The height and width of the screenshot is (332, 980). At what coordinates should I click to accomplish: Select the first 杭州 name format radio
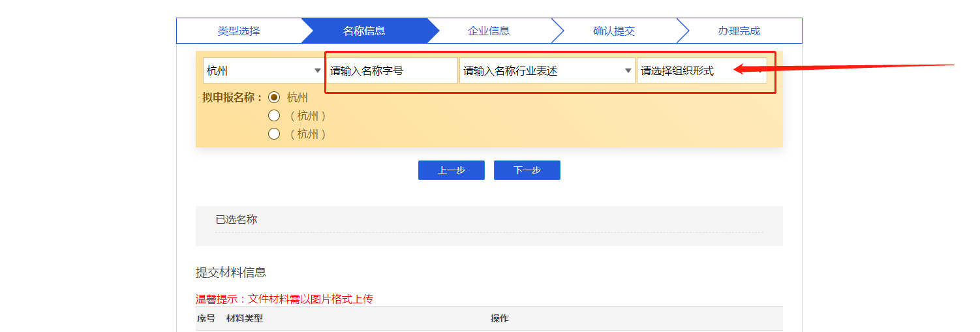(x=274, y=97)
